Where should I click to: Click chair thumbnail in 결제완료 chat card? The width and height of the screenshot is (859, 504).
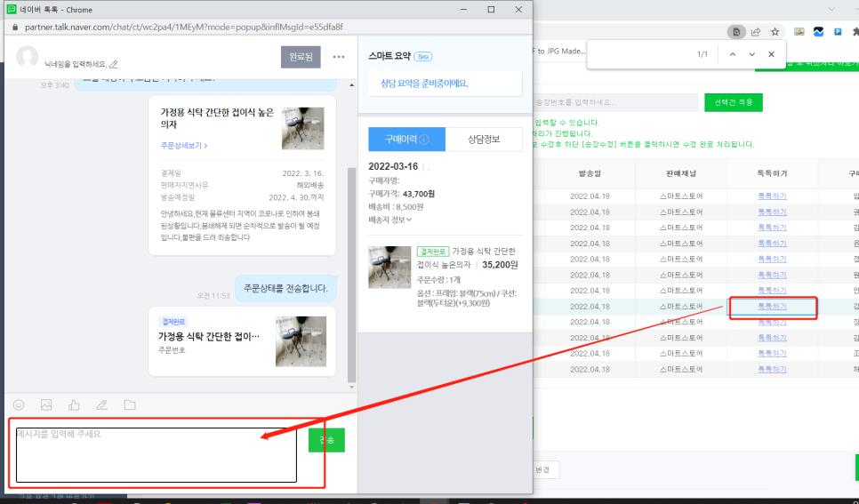click(301, 341)
